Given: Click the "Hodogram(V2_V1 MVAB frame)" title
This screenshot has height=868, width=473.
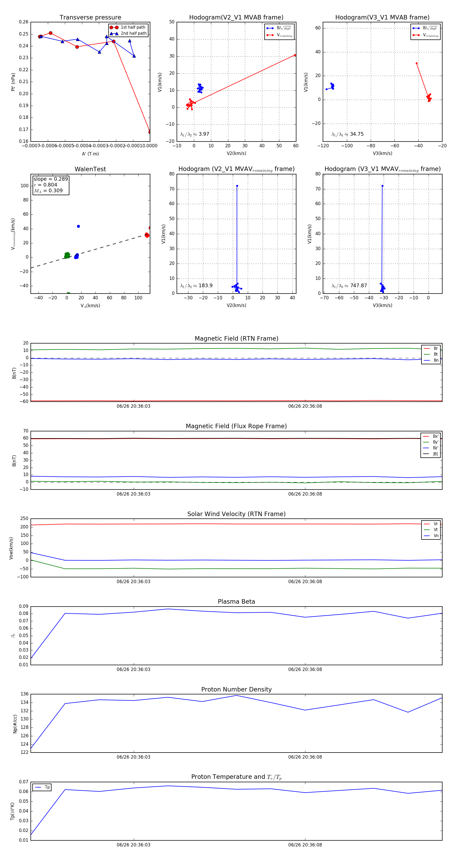Looking at the screenshot, I should coord(236,18).
